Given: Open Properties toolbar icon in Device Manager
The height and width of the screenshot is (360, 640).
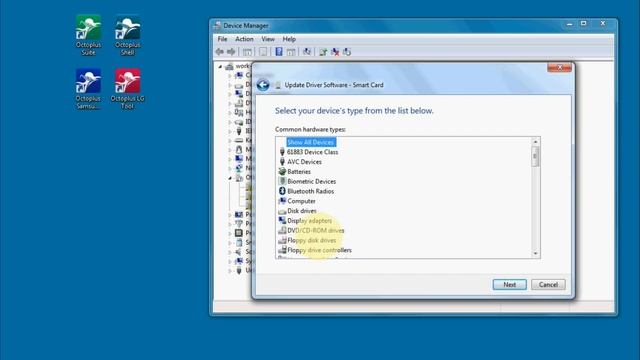Looking at the screenshot, I should 263,52.
